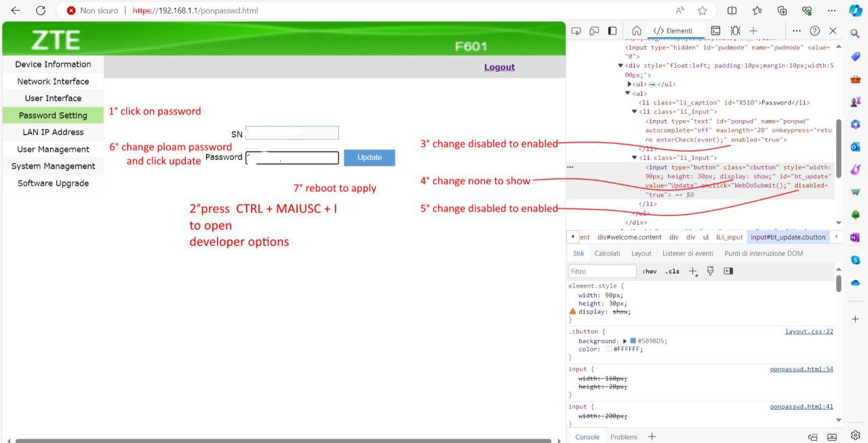Click the inspect bug icon in DevTools toolbar

tap(735, 31)
